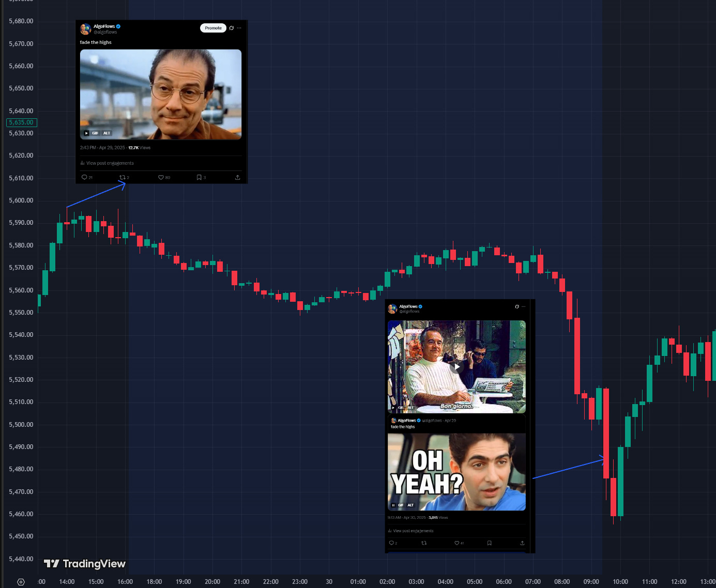Click Grok icon beside Promote button

(x=231, y=28)
